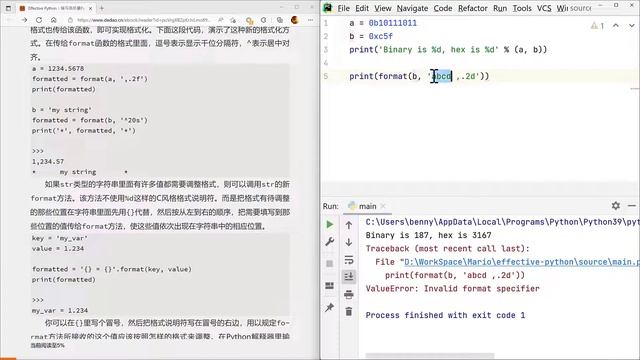Screen dimensions: 640x360
Task: Open the Code menu
Action: point(443,8)
